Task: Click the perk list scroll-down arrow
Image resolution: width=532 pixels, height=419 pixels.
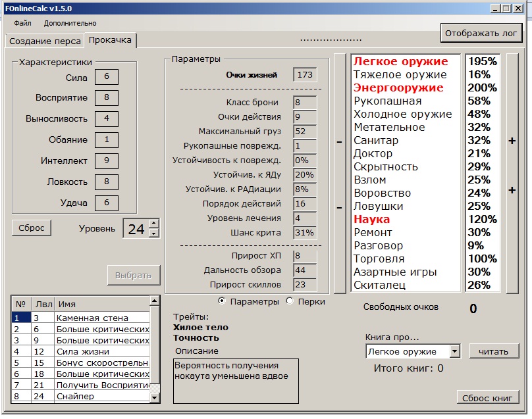Action: click(154, 397)
